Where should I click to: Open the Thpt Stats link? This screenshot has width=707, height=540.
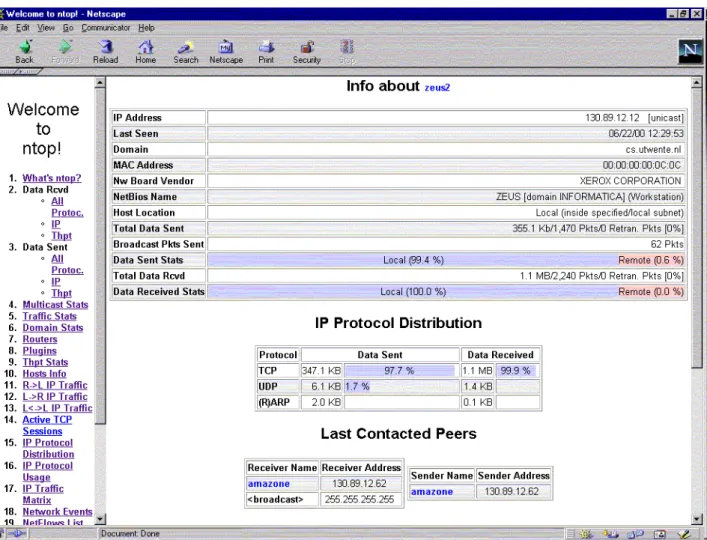pyautogui.click(x=45, y=362)
